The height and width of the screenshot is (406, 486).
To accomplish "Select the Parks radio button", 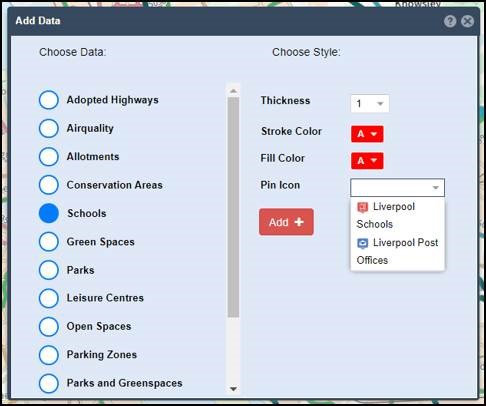I will [49, 270].
